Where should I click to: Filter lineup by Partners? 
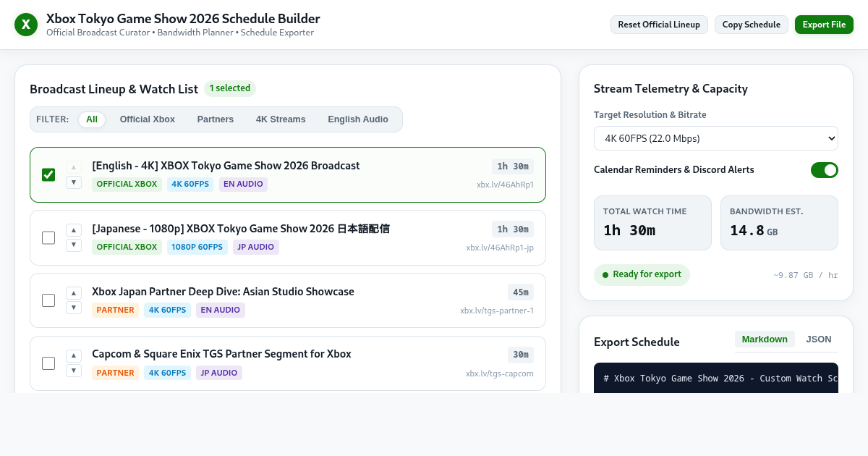pyautogui.click(x=216, y=119)
